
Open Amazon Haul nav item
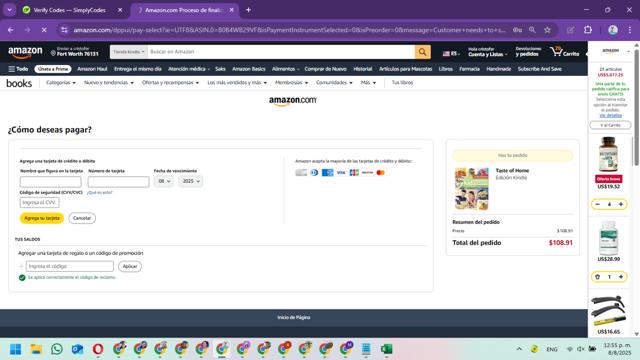pos(92,69)
